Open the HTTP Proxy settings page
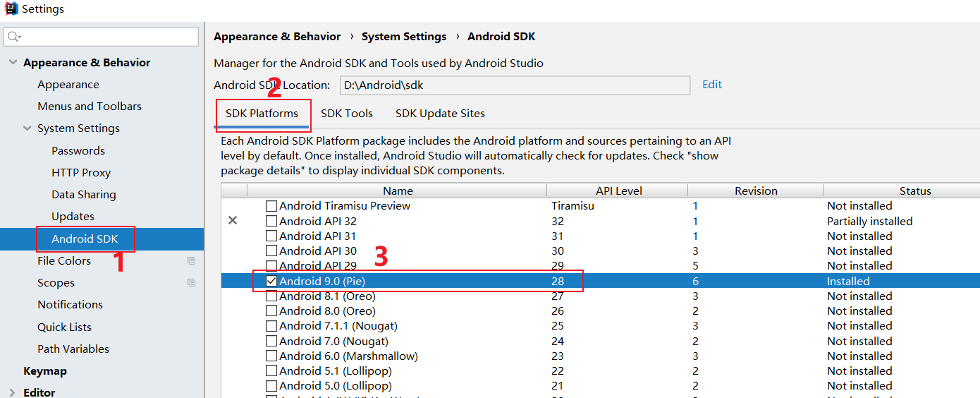Screen dimensions: 980x398 coord(81,173)
